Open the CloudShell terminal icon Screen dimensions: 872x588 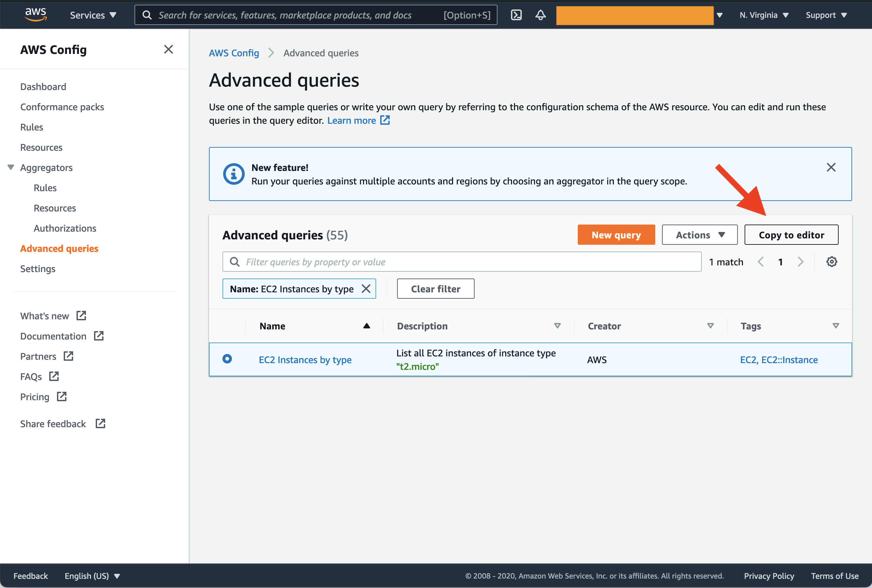tap(516, 15)
